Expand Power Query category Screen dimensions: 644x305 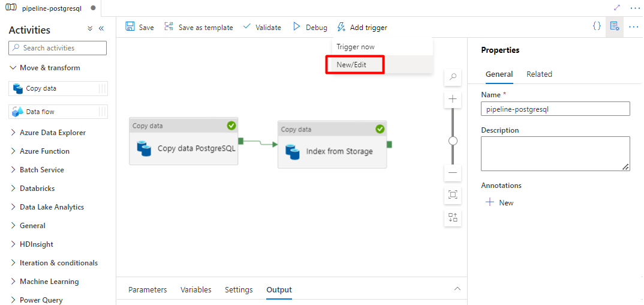tap(37, 300)
